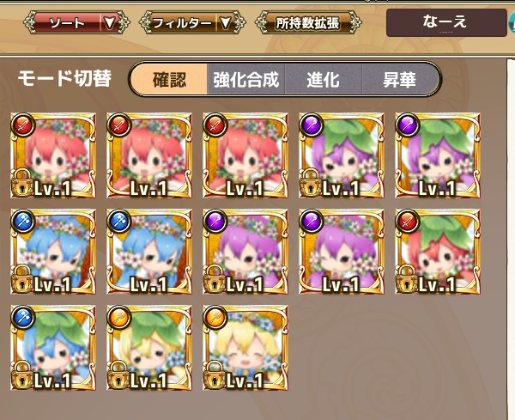Click the なーえ name button

pos(446,22)
